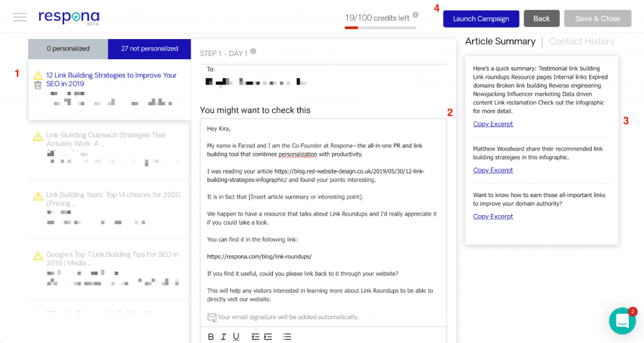
Task: Click warning icon on Link-Building Outreach Strategies
Action: point(38,137)
